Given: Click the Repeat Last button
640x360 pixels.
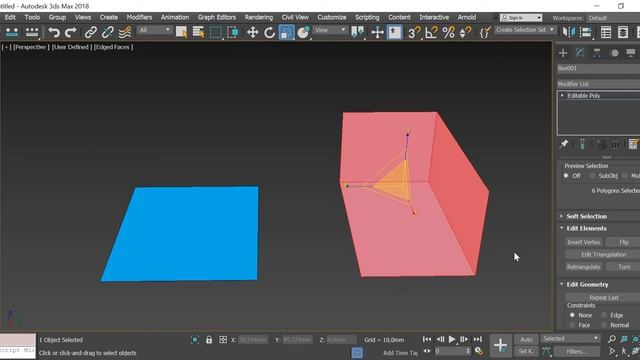Looking at the screenshot, I should tap(603, 298).
